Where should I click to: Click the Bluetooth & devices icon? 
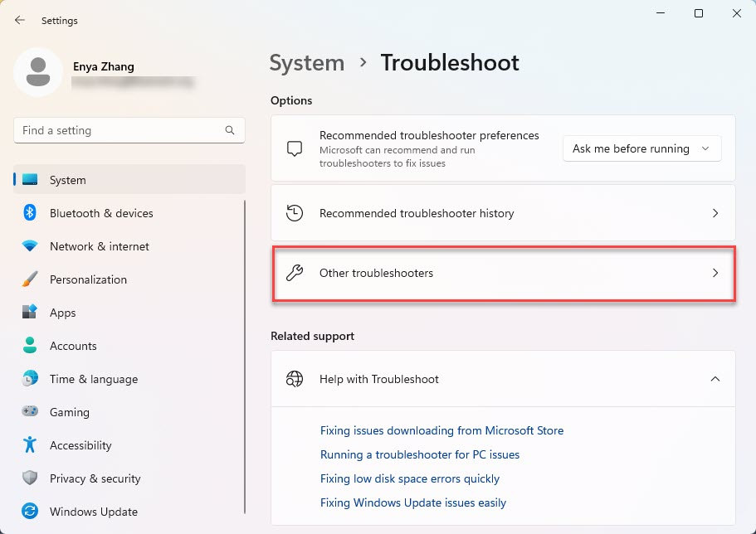point(30,213)
